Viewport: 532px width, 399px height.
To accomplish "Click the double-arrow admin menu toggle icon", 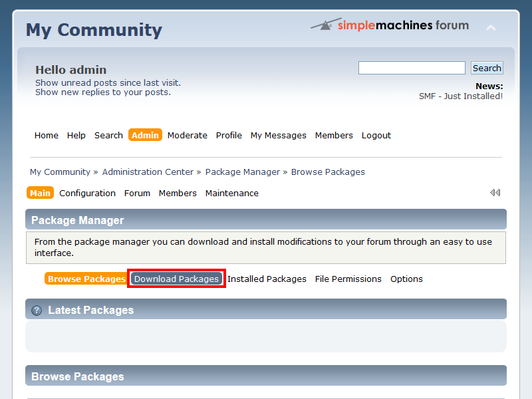I will pos(495,193).
